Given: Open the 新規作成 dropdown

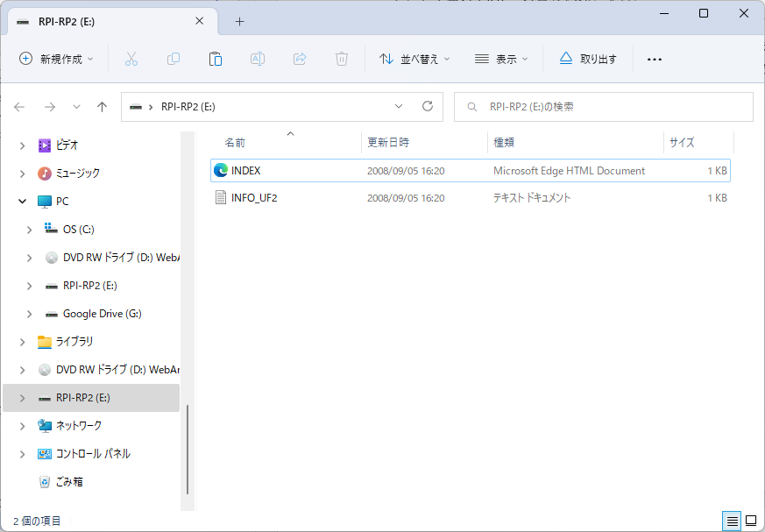Looking at the screenshot, I should coord(56,59).
